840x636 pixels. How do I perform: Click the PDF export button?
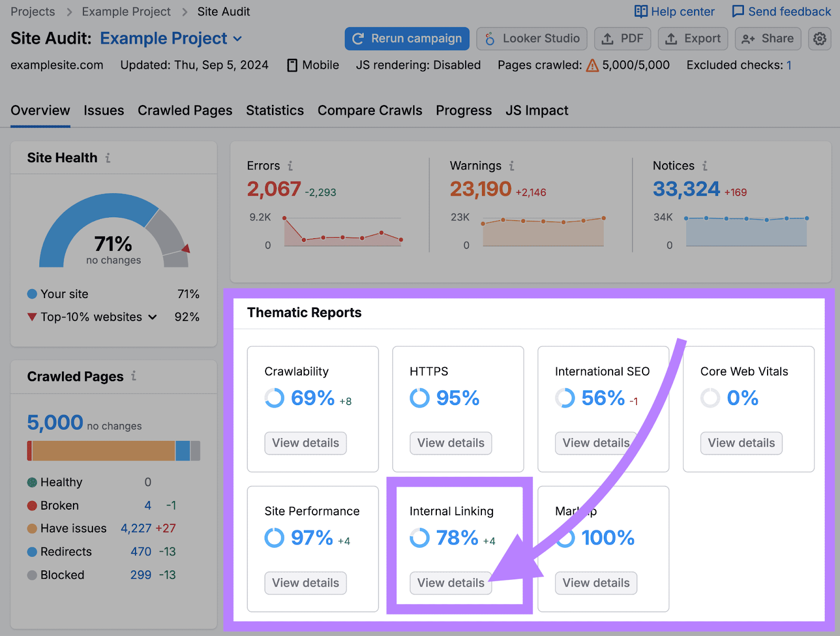tap(623, 39)
